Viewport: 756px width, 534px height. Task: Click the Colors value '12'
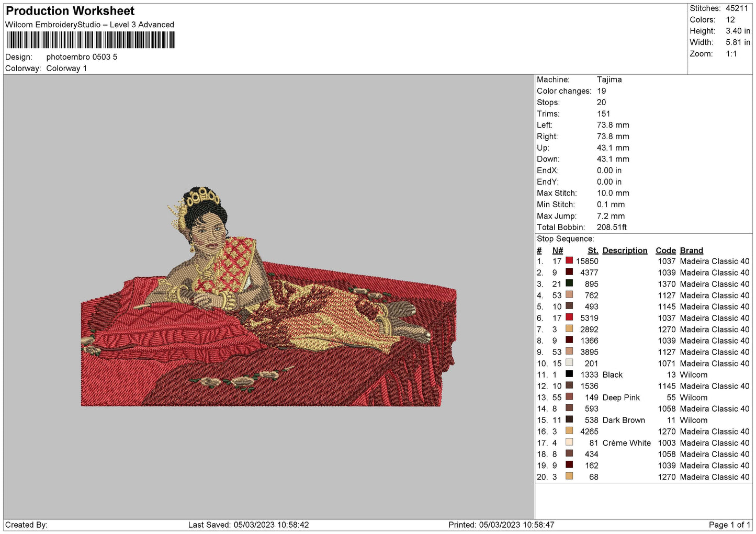point(730,20)
